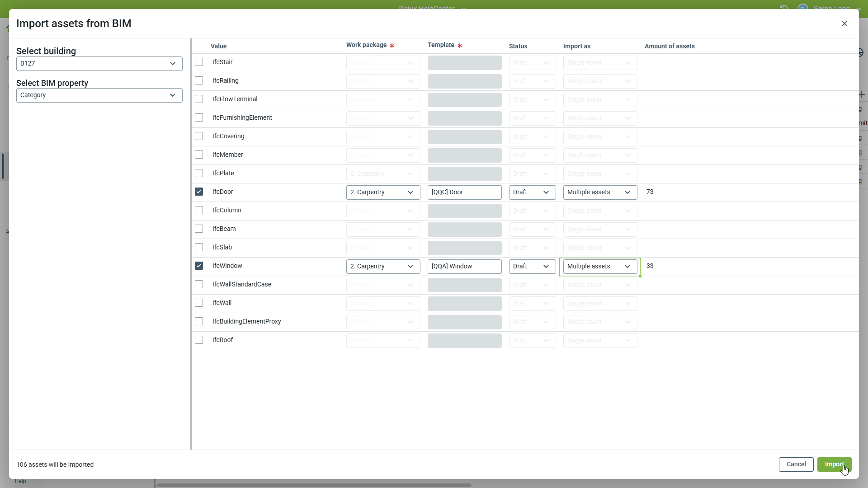Select the IfcColumn row checkbox
Screen dimensions: 868x488
click(199, 210)
